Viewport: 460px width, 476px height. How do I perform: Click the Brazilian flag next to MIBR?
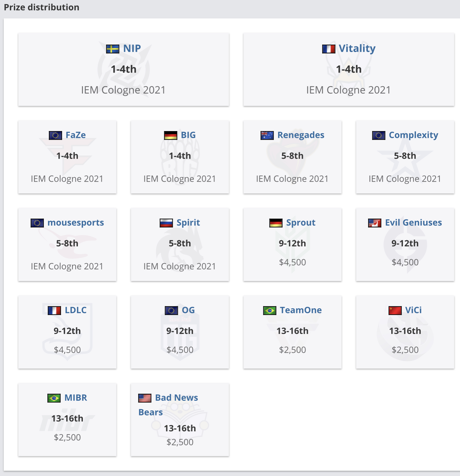click(54, 398)
